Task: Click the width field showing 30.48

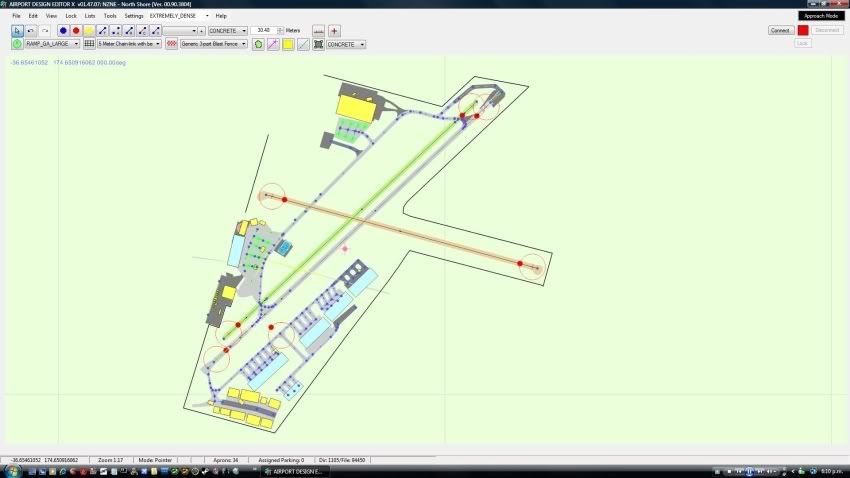Action: pyautogui.click(x=261, y=31)
